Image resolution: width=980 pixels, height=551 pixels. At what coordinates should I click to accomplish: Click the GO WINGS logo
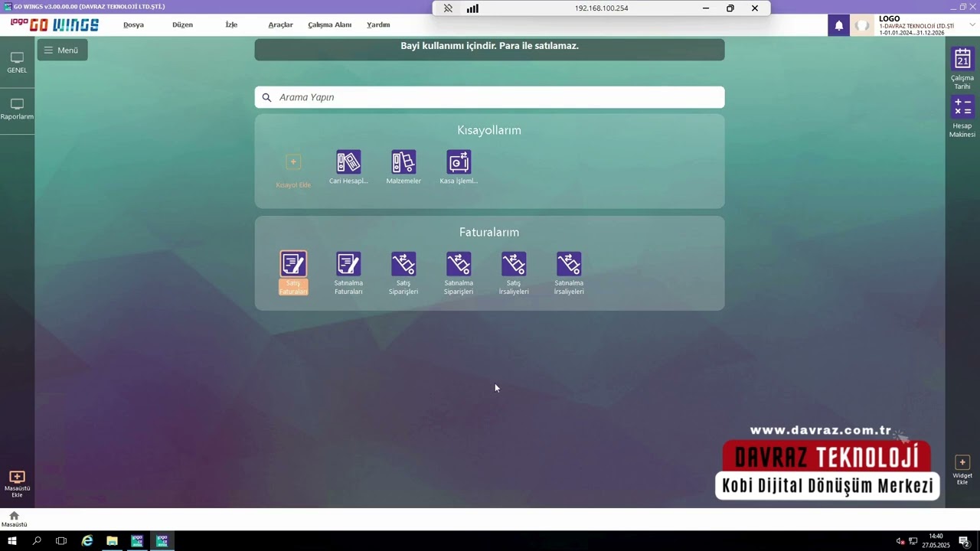tap(54, 24)
